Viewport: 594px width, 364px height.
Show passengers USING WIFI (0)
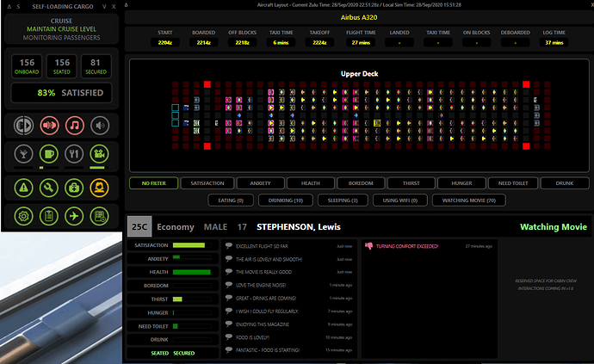coord(400,201)
